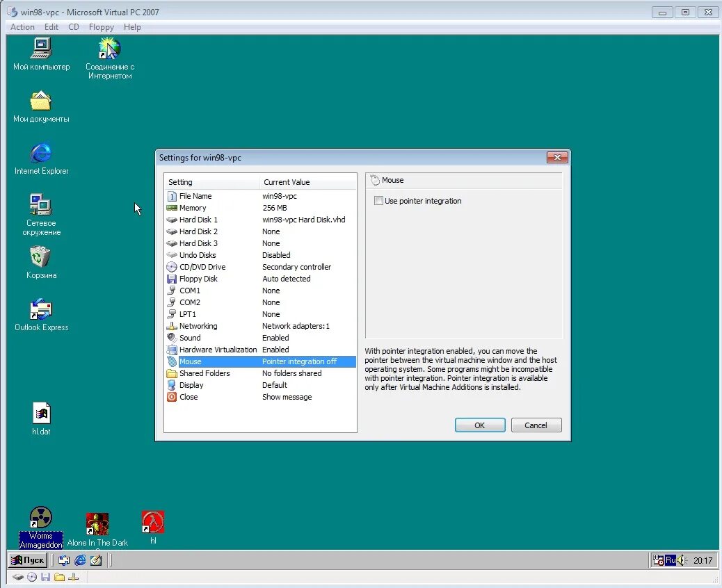Dismiss the dialog with Cancel
722x588 pixels.
(536, 425)
